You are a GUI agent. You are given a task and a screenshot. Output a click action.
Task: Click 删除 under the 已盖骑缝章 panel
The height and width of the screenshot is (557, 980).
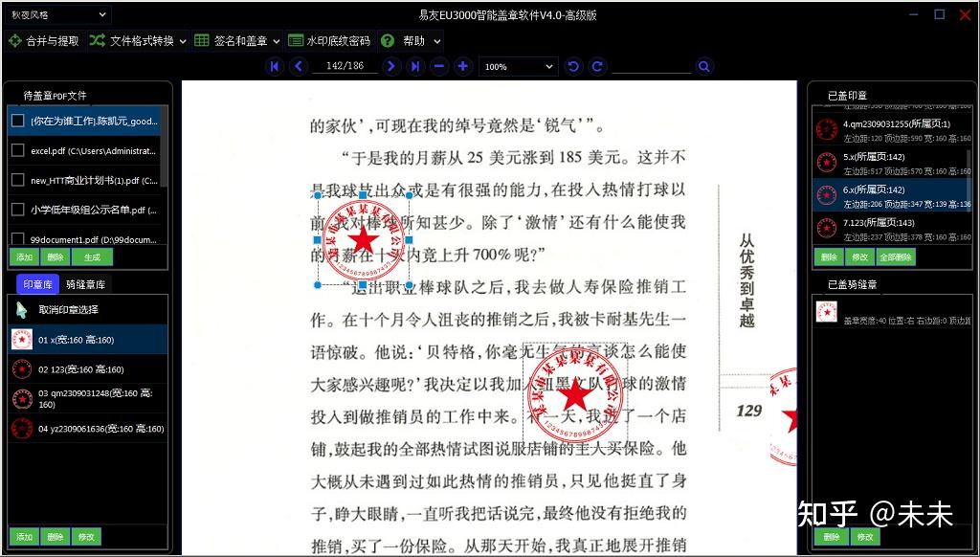point(832,537)
